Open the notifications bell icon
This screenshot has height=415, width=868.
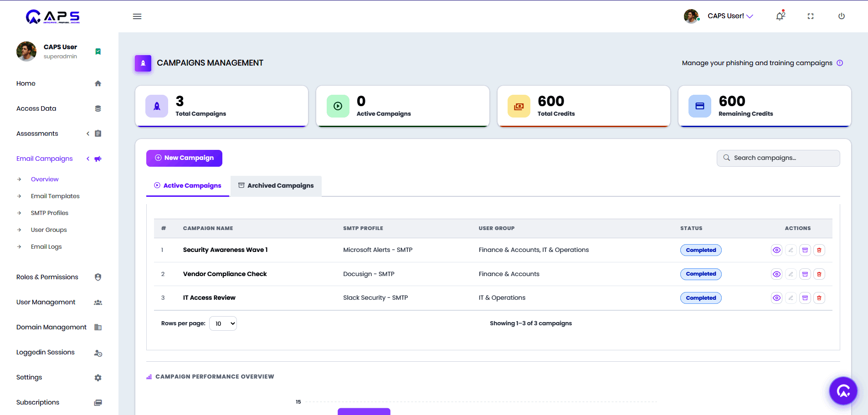(x=780, y=16)
